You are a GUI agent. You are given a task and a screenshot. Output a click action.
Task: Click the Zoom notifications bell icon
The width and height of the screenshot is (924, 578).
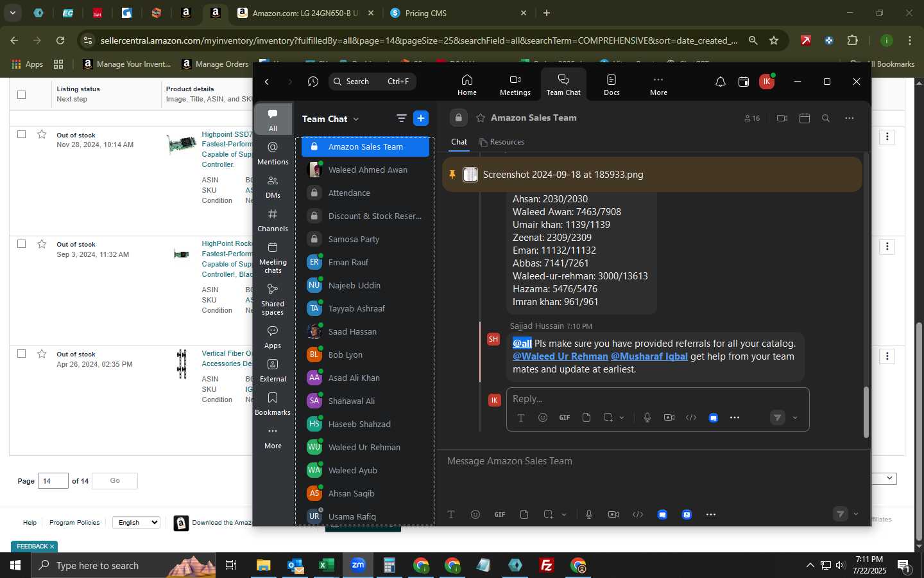tap(720, 82)
